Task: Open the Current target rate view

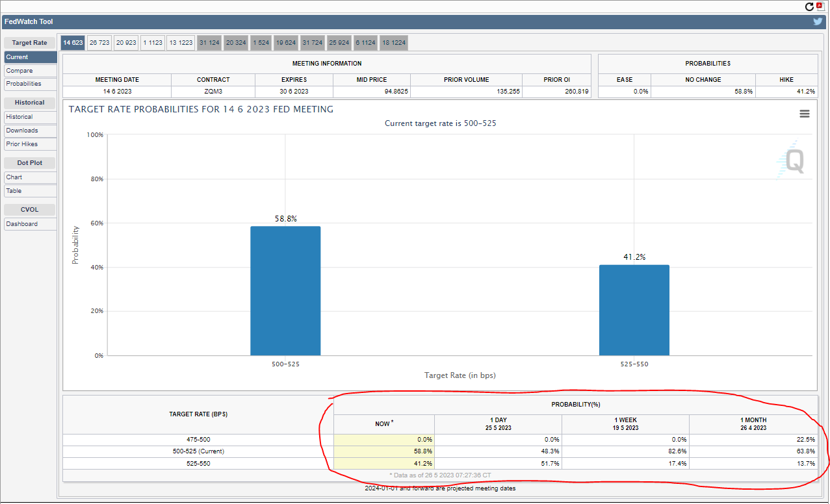Action: coord(30,57)
